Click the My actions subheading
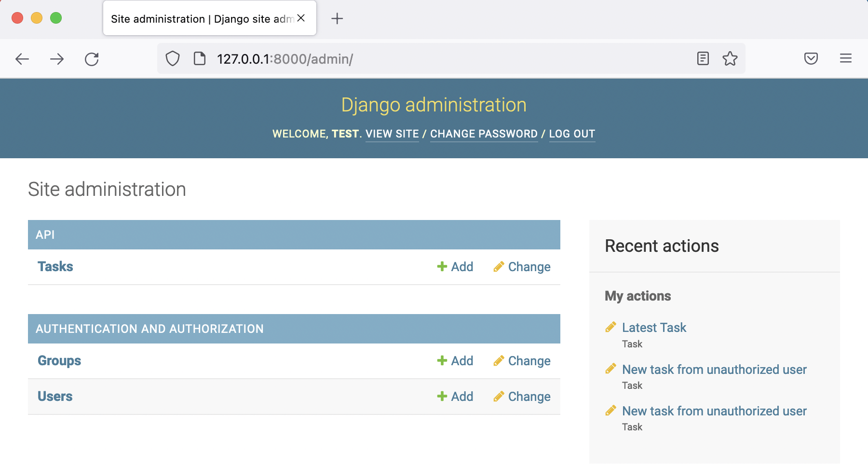Viewport: 868px width, 467px height. pos(637,296)
